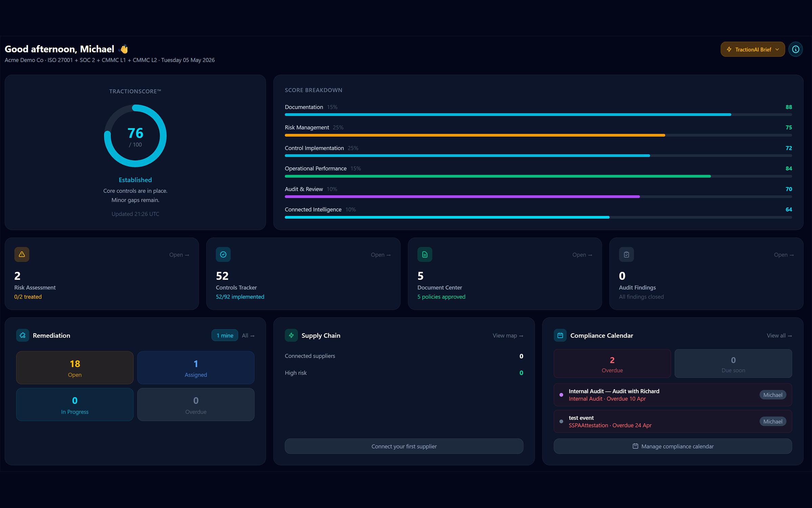Select the 18 Open remediation tile
Image resolution: width=812 pixels, height=508 pixels.
[75, 367]
